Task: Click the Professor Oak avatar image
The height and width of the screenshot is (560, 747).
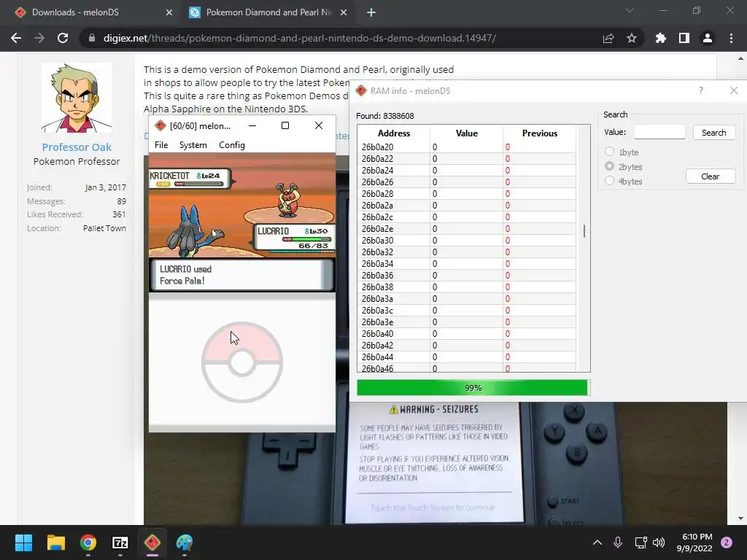Action: [x=76, y=98]
